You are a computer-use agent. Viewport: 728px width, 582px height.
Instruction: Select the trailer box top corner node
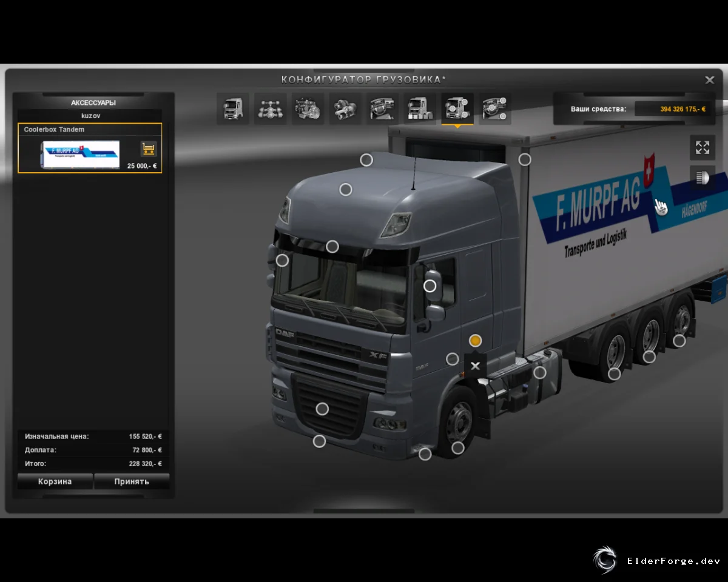[x=525, y=159]
